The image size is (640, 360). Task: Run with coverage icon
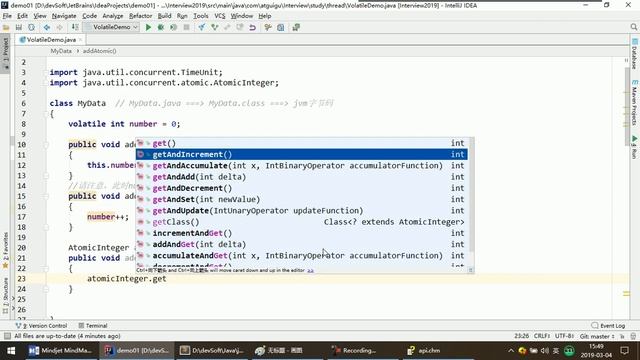tap(173, 27)
